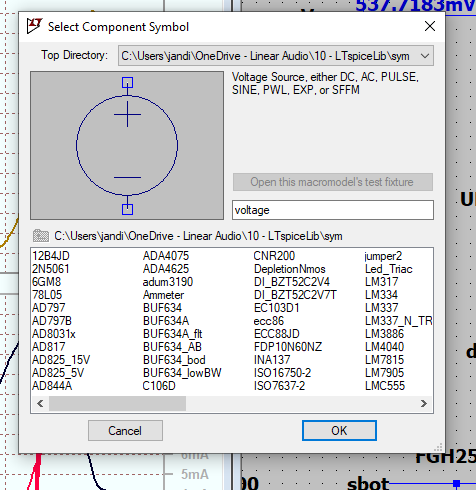Select component 2N5061
Screen dimensions: 476x490
(x=51, y=269)
